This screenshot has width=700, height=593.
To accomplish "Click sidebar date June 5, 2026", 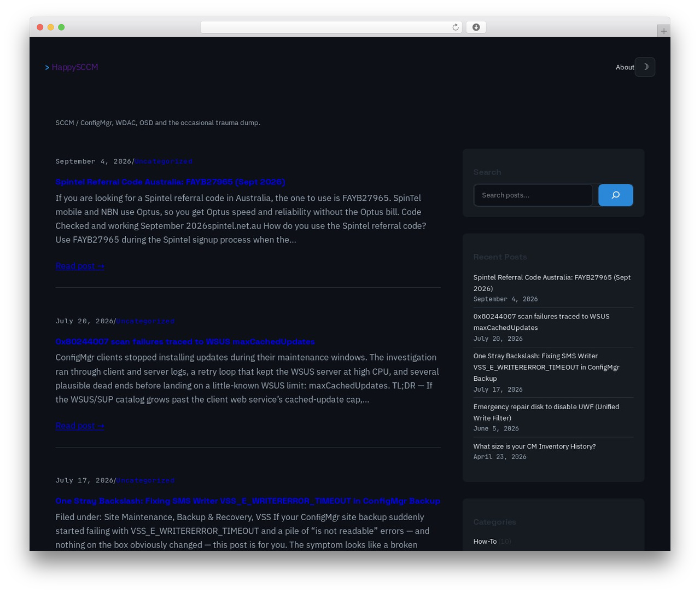I will point(496,429).
